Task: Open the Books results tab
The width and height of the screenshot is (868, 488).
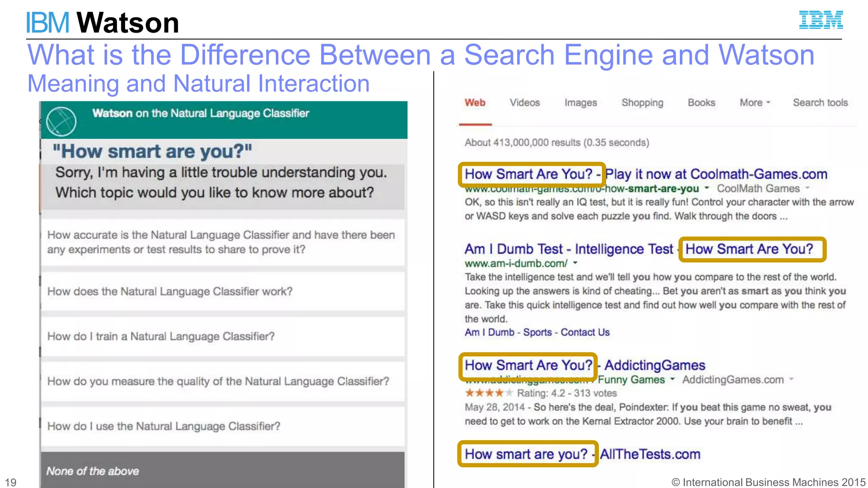Action: [x=701, y=103]
